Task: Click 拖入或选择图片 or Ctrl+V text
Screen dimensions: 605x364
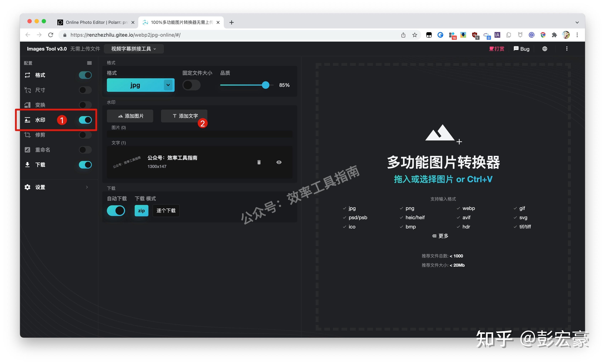Action: tap(443, 179)
